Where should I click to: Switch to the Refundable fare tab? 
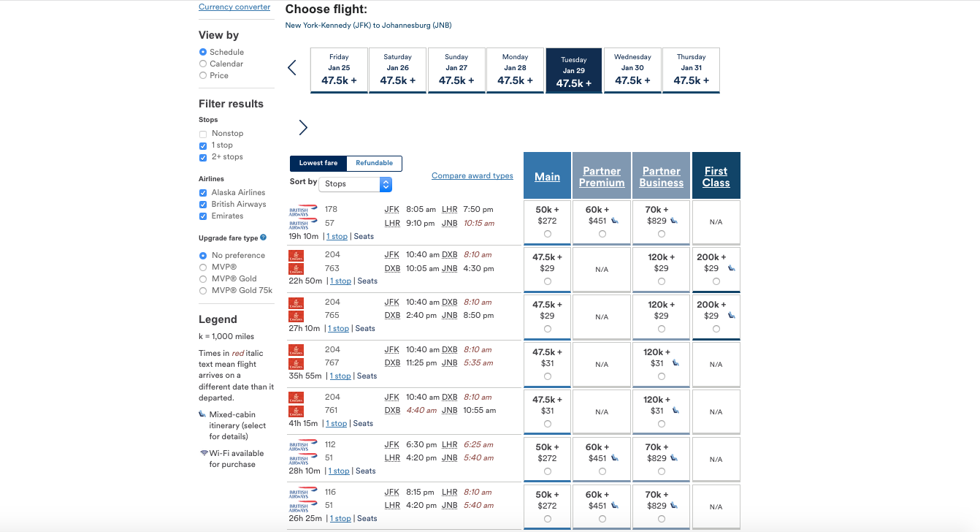point(374,163)
